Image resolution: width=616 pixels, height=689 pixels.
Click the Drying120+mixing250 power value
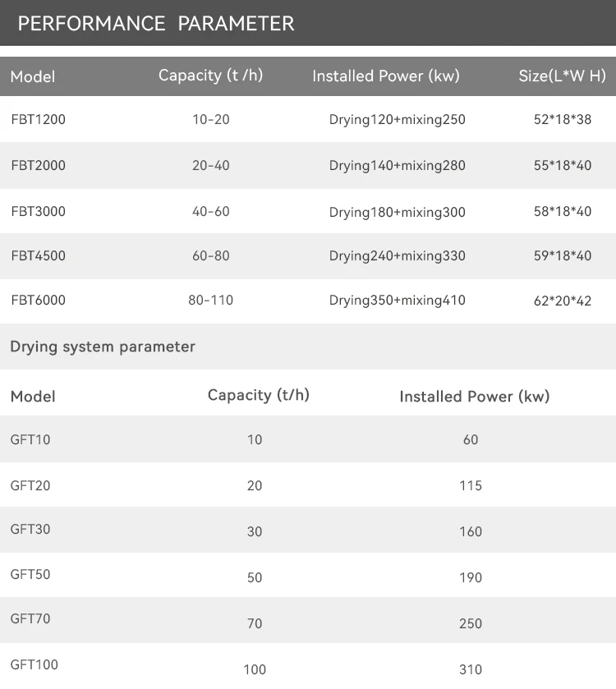[x=397, y=119]
